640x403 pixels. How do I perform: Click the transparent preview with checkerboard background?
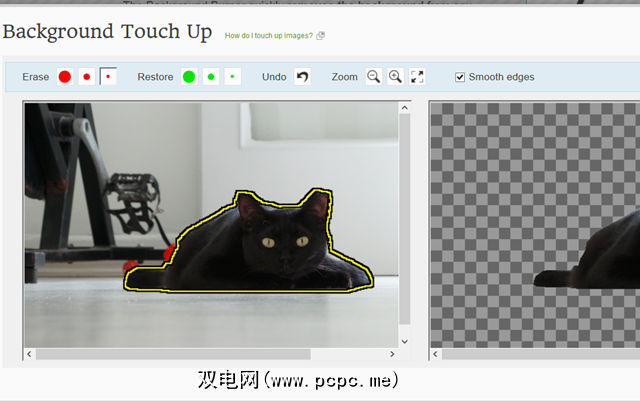pyautogui.click(x=535, y=225)
